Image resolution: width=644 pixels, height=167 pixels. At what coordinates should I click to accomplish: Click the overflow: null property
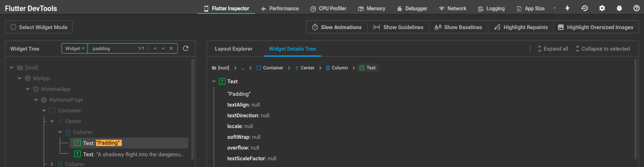(243, 148)
